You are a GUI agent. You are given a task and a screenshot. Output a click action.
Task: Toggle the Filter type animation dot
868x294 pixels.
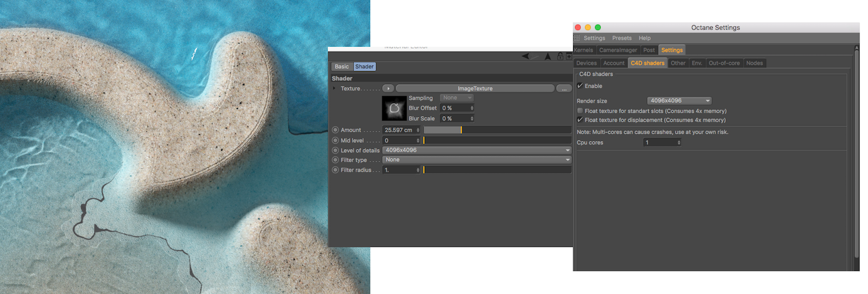(335, 160)
